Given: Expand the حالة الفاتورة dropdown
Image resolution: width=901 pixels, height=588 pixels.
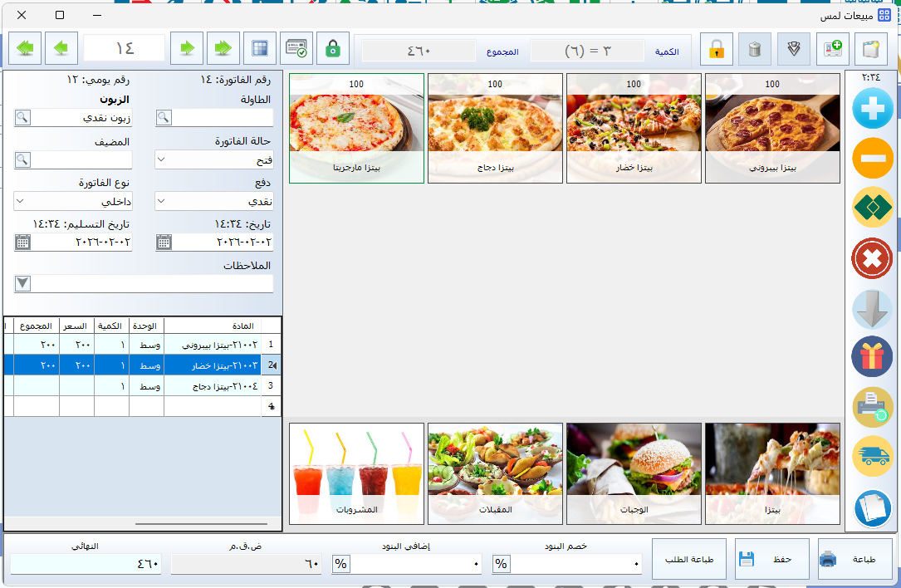Looking at the screenshot, I should pos(214,159).
